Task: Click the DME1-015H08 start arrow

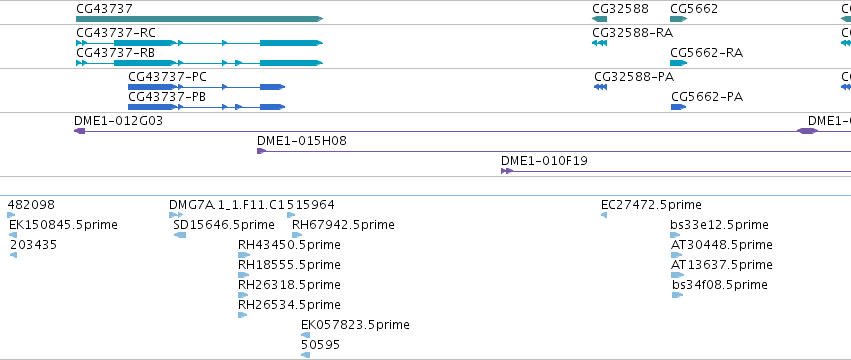Action: (x=261, y=151)
